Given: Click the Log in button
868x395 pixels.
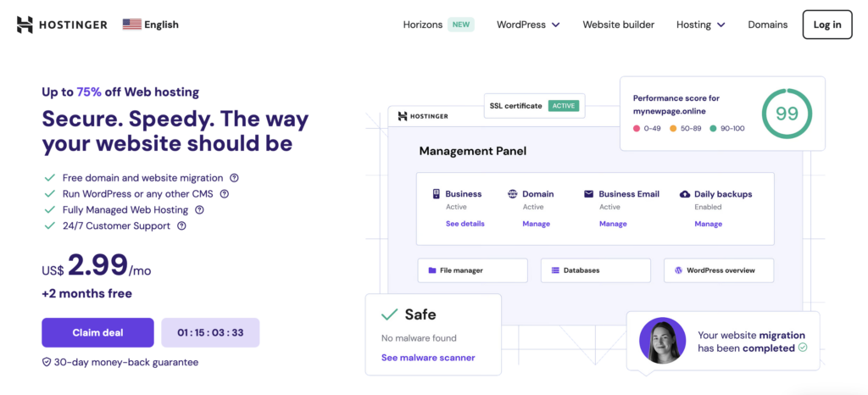Looking at the screenshot, I should coord(827,25).
